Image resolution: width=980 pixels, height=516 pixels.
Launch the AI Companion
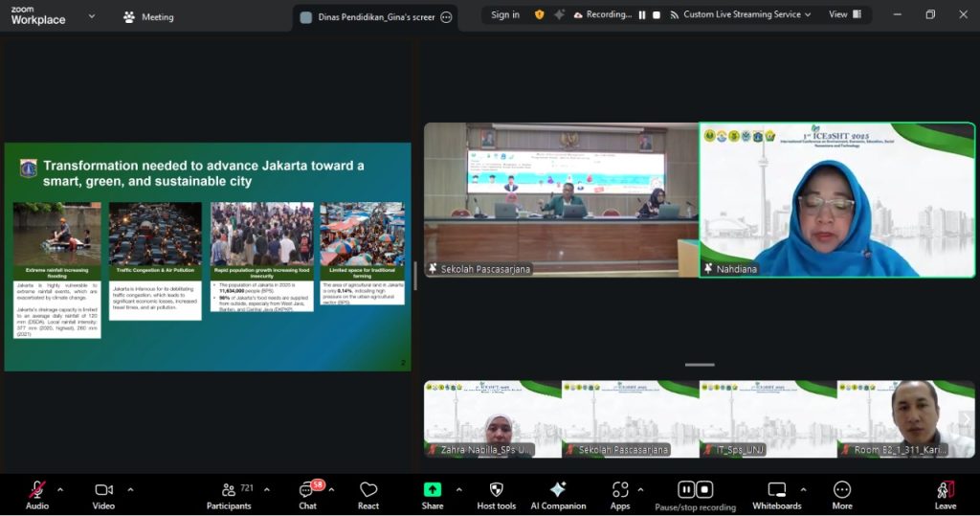(558, 490)
